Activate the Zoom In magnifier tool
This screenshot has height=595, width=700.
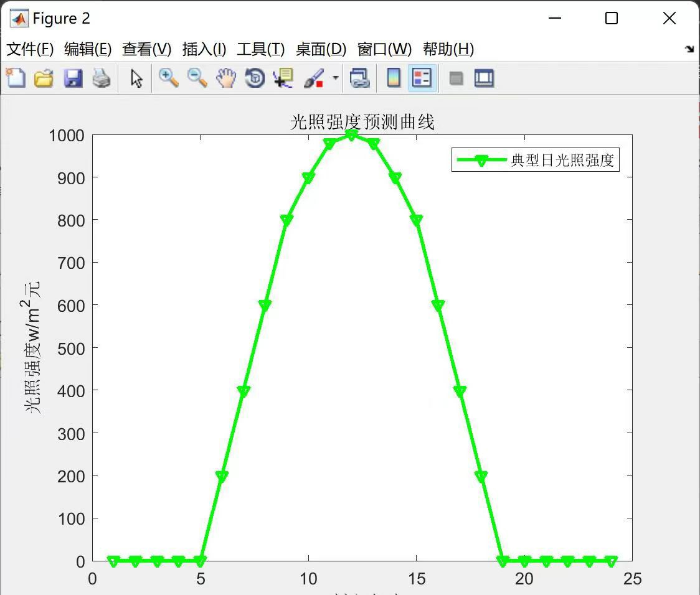click(x=169, y=78)
